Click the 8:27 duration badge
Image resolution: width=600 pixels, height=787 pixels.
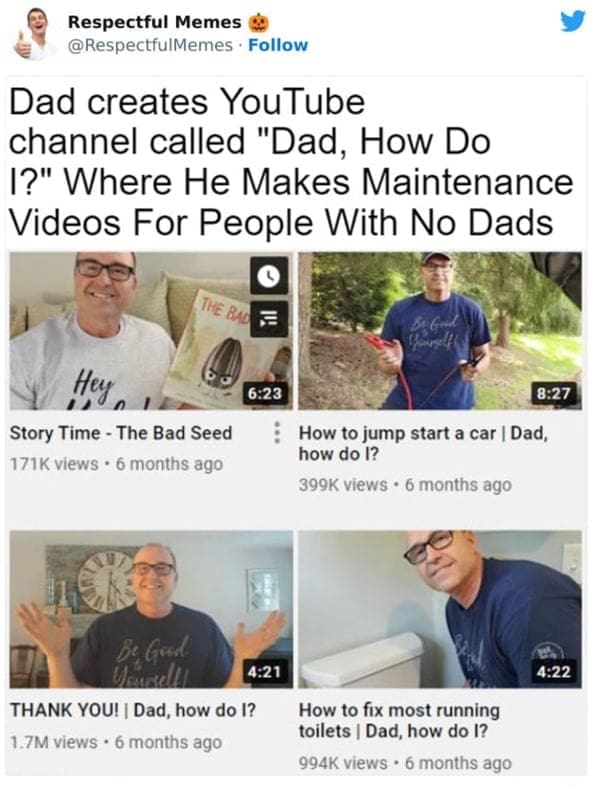pos(554,393)
